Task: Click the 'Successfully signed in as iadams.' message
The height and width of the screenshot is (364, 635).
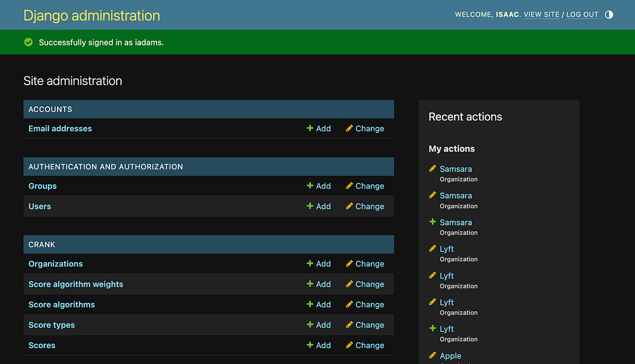Action: point(101,42)
